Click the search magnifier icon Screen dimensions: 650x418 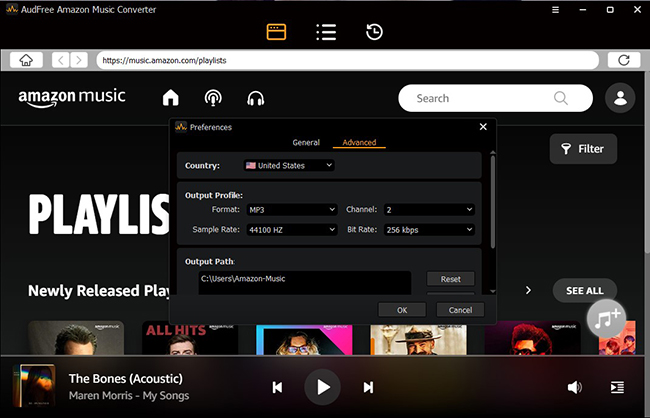(560, 98)
